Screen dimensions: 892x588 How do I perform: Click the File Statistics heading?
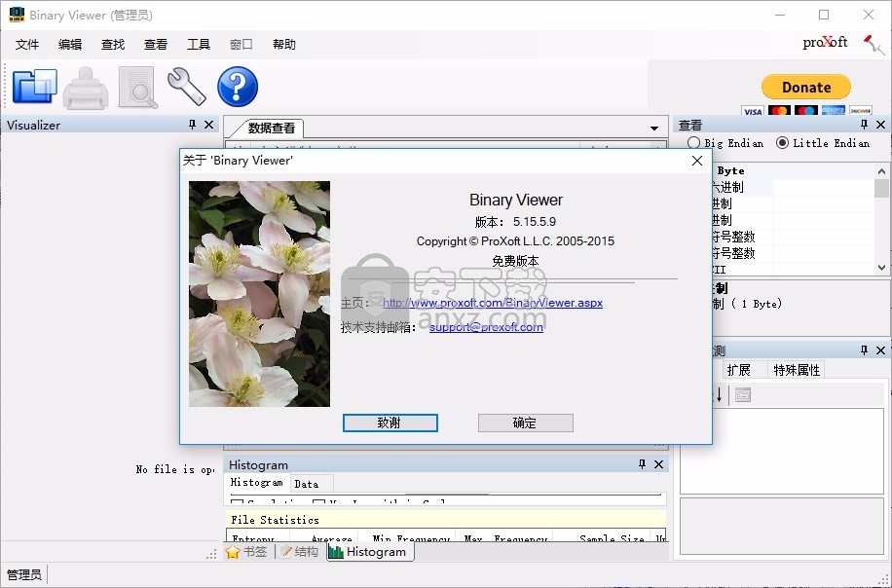click(x=275, y=520)
